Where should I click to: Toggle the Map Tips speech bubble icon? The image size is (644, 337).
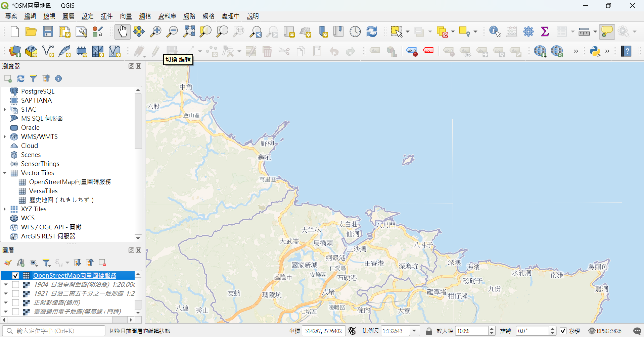point(607,32)
